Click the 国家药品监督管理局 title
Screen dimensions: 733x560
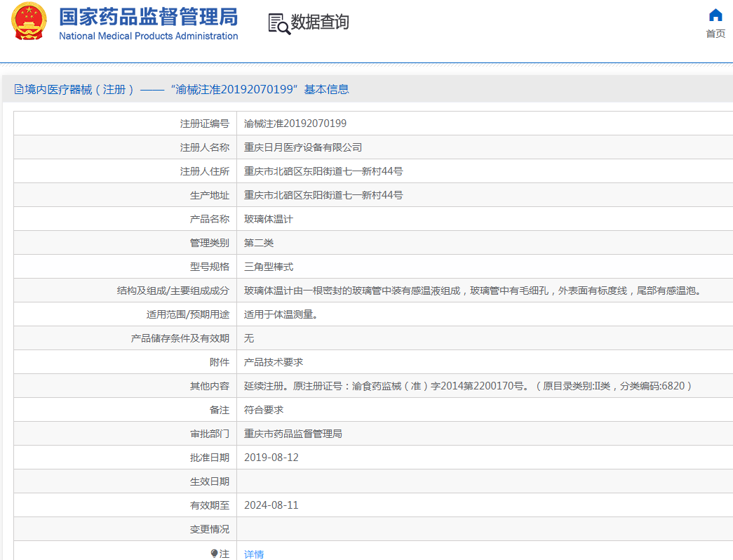148,17
